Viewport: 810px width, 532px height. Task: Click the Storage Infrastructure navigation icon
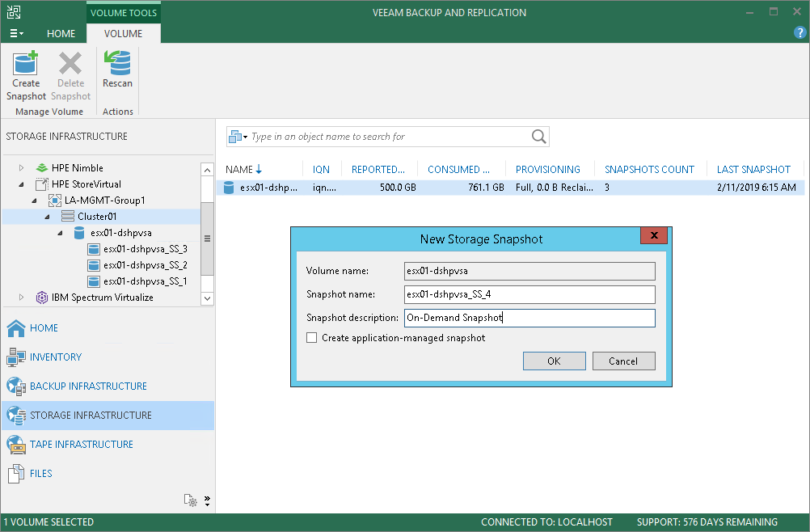point(16,416)
